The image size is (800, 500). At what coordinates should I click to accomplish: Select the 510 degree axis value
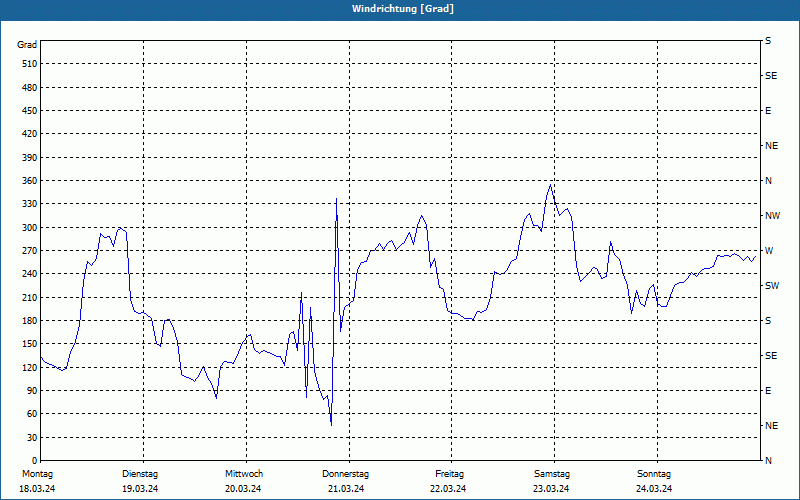30,64
